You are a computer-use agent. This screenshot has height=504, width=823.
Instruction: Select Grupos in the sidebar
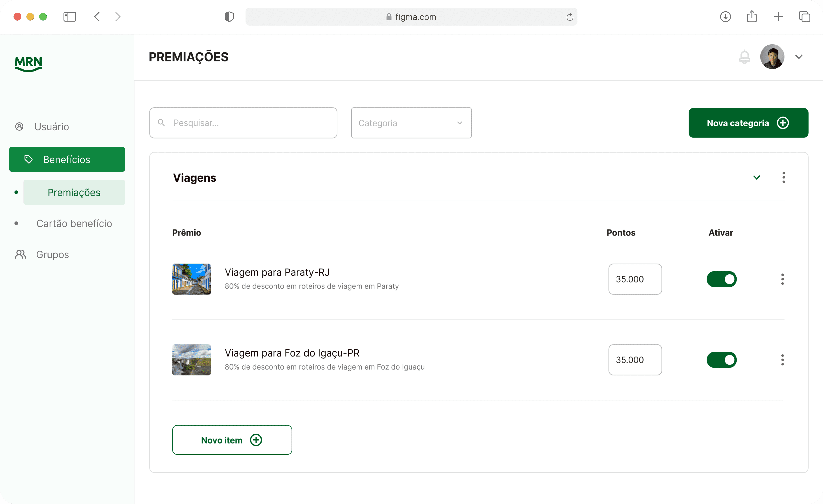click(52, 255)
